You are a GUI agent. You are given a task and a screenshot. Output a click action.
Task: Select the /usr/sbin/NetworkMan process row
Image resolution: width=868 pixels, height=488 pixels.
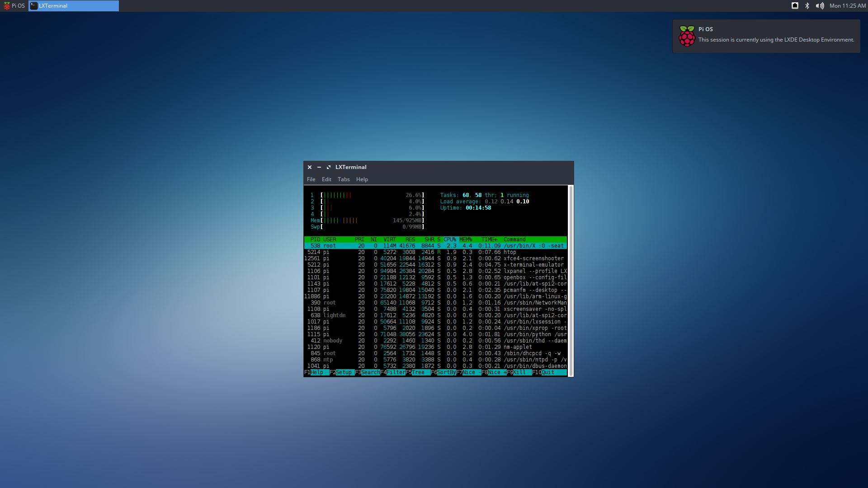coord(435,303)
